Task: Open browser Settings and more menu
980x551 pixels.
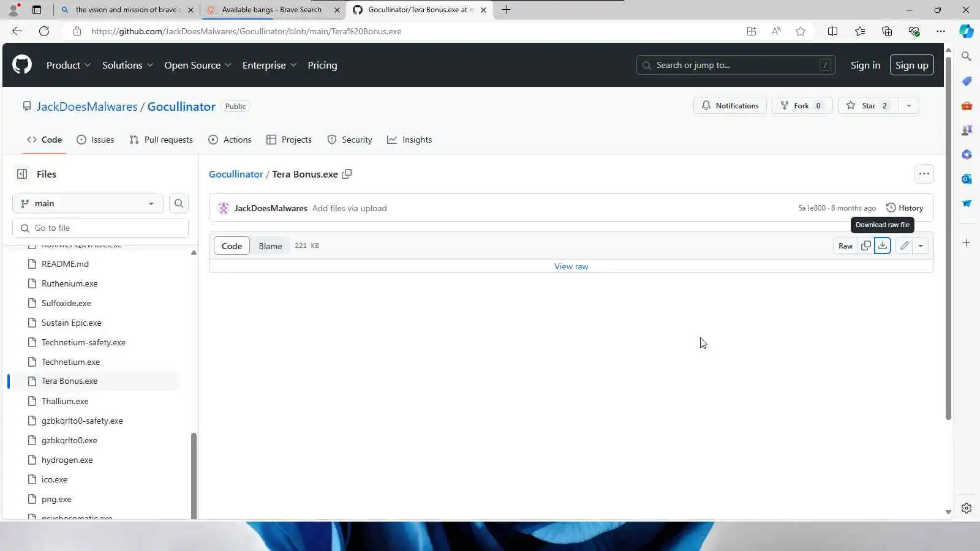Action: pyautogui.click(x=941, y=31)
